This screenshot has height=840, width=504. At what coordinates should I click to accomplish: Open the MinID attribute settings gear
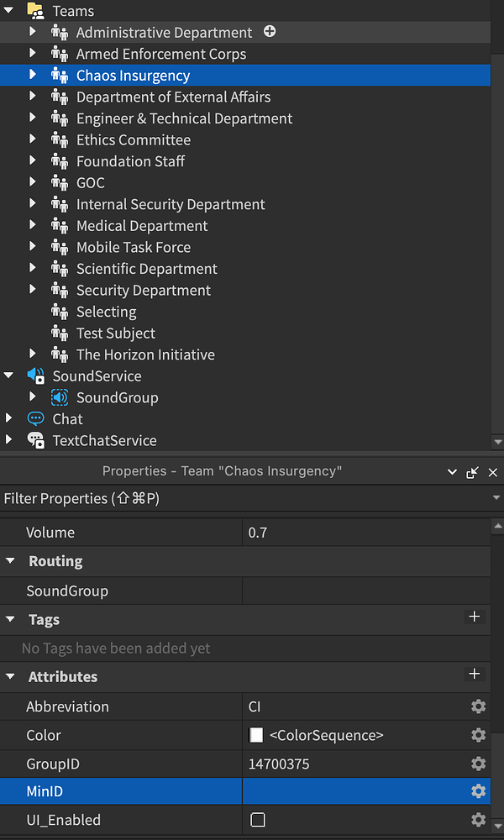click(478, 790)
